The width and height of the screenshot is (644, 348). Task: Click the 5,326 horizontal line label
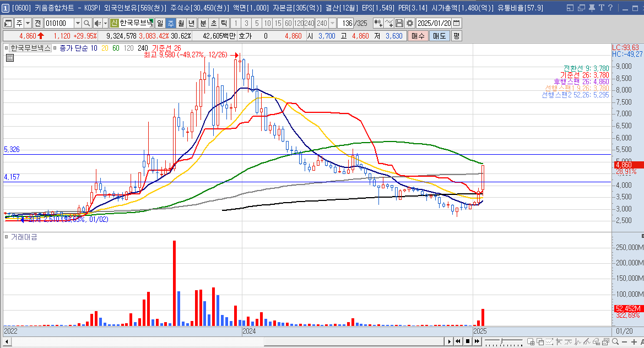click(12, 149)
